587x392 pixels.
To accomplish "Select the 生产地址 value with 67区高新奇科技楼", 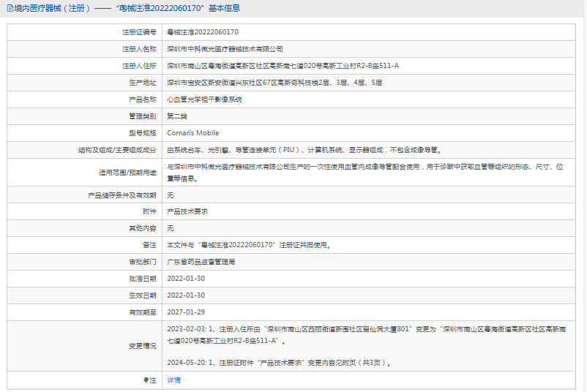I will click(x=274, y=83).
